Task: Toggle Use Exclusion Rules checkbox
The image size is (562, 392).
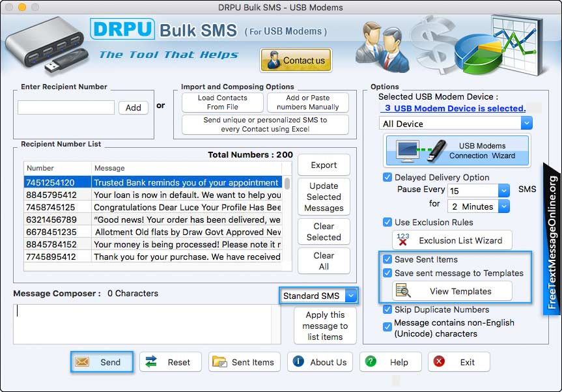Action: coord(387,222)
